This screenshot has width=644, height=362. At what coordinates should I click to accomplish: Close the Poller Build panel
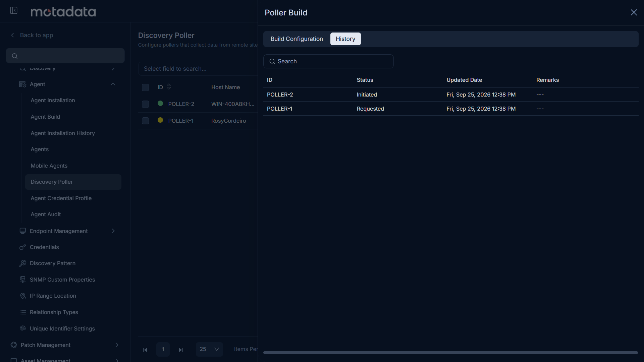point(634,12)
